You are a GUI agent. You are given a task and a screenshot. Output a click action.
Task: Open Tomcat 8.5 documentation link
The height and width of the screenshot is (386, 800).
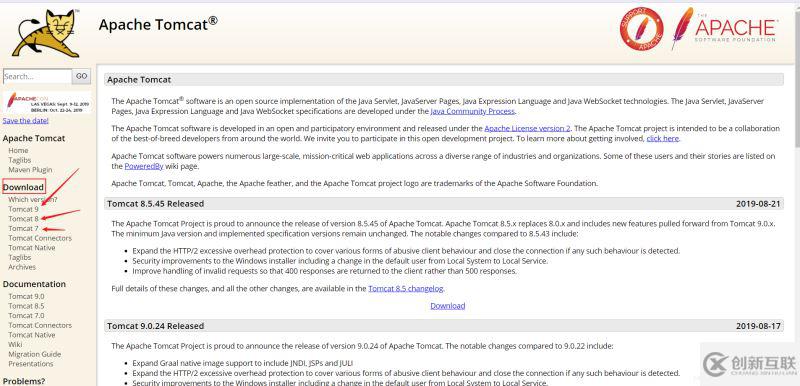pyautogui.click(x=26, y=306)
